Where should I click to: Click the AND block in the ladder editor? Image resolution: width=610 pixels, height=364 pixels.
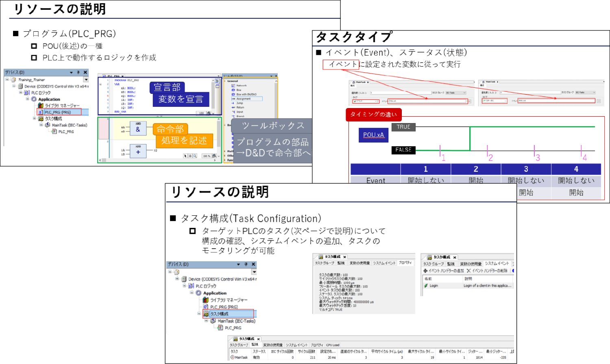click(138, 128)
